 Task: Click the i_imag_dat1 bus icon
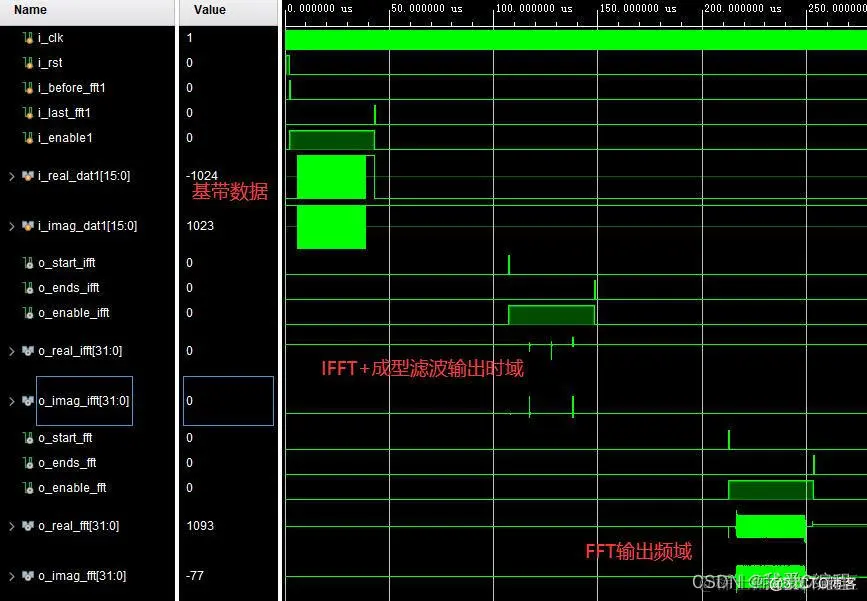point(28,226)
